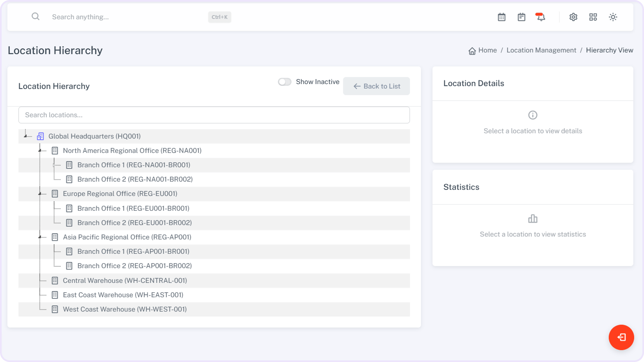Open Location Management breadcrumb
This screenshot has width=644, height=362.
click(x=541, y=50)
